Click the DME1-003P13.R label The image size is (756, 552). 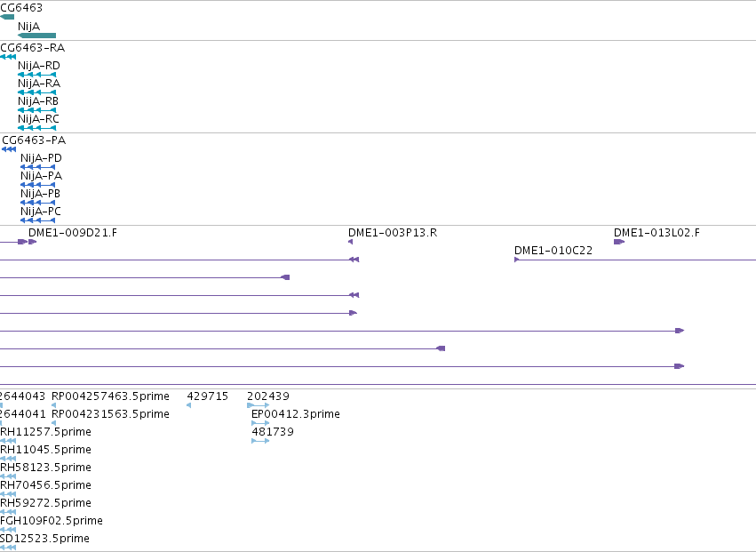(x=393, y=233)
